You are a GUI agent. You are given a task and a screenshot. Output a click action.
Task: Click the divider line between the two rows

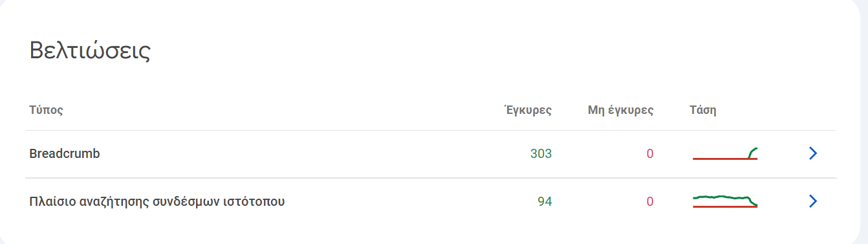(x=431, y=178)
